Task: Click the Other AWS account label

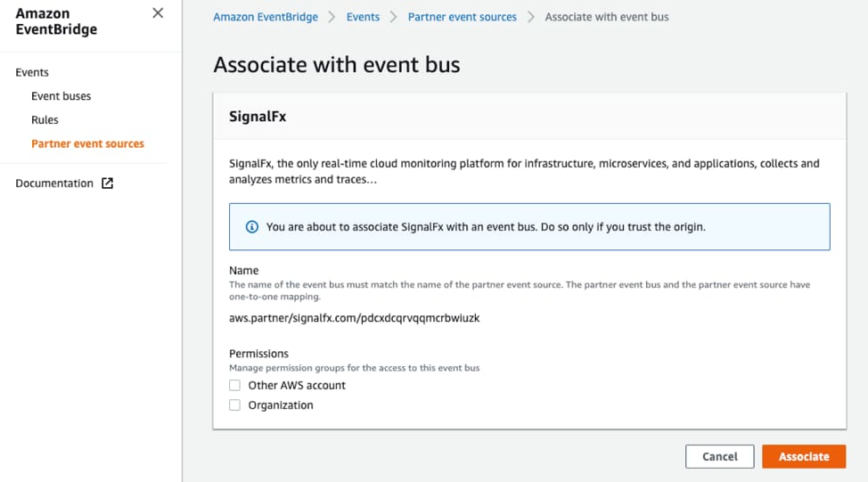Action: (297, 386)
